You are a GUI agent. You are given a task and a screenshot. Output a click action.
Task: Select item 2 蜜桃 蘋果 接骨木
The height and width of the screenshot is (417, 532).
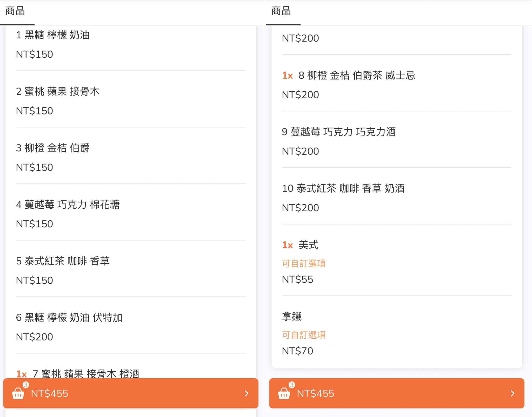click(x=58, y=92)
